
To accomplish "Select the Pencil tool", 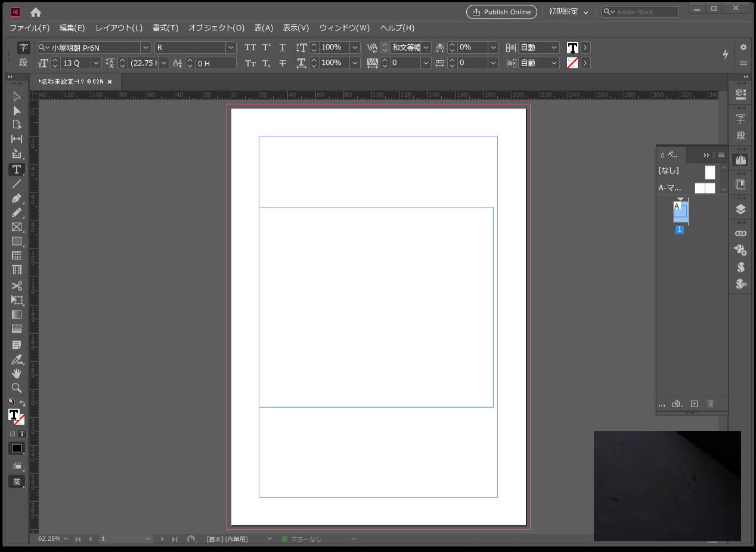I will 17,213.
